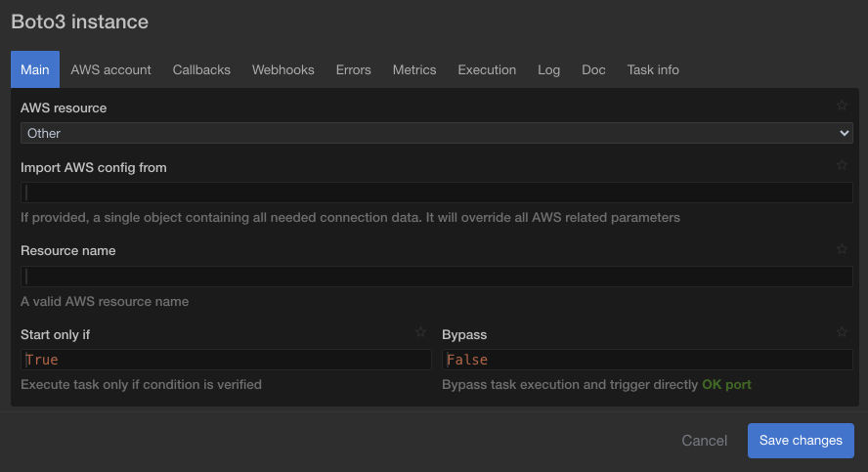
Task: Open the AWS resource dropdown showing Other
Action: click(x=437, y=133)
